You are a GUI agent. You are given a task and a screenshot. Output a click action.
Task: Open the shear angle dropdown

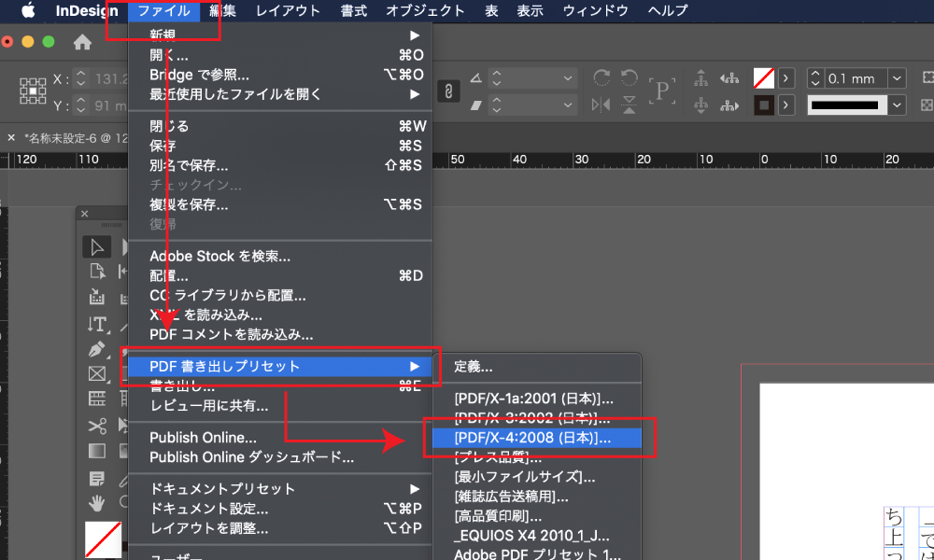tap(568, 105)
